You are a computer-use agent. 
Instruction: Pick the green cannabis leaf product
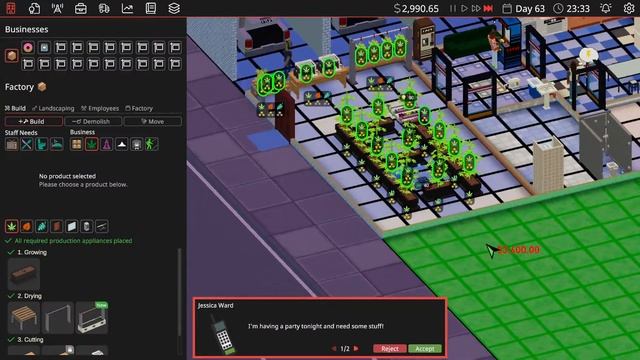[11, 226]
